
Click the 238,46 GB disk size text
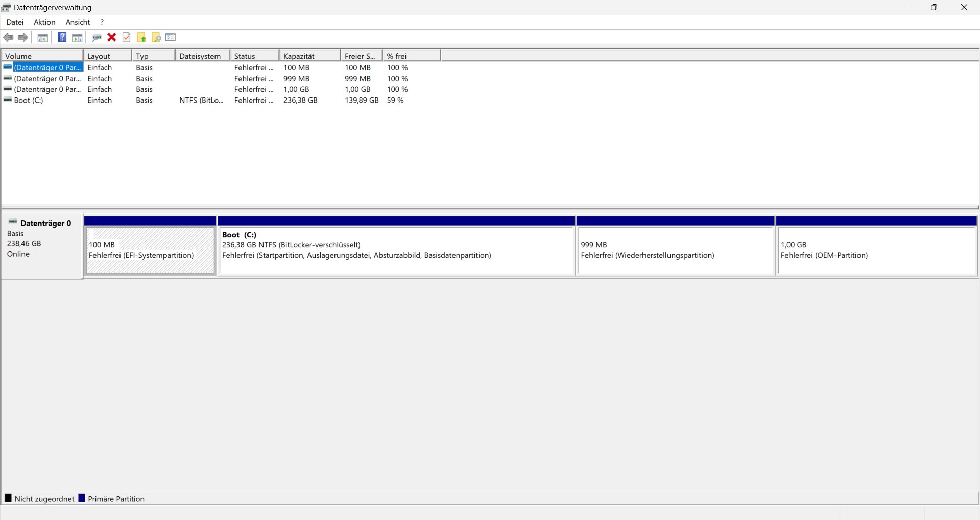pos(24,243)
